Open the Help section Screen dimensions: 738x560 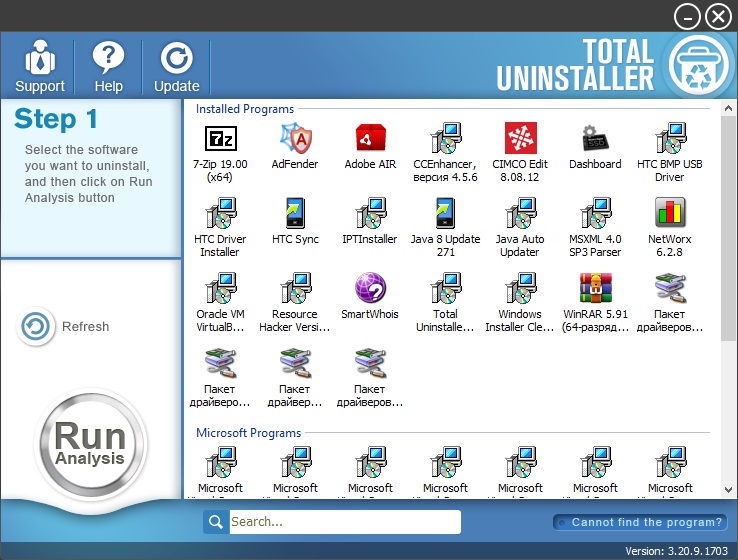coord(108,66)
